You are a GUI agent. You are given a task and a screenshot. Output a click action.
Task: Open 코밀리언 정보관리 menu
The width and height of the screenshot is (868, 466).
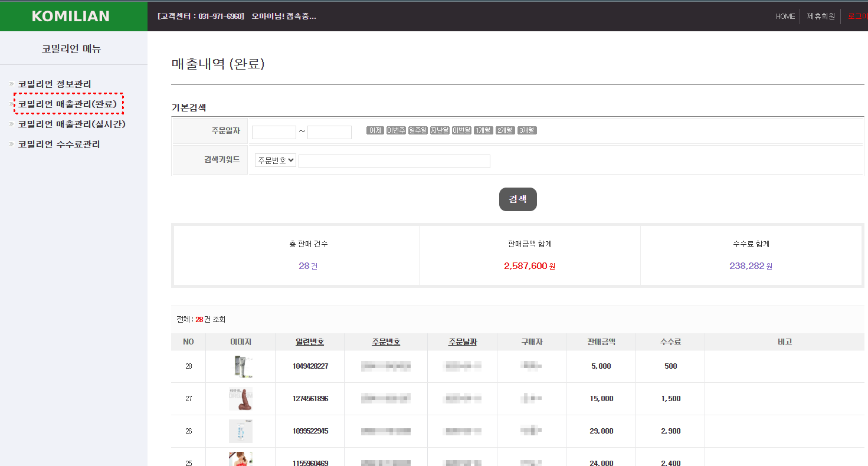pyautogui.click(x=54, y=84)
